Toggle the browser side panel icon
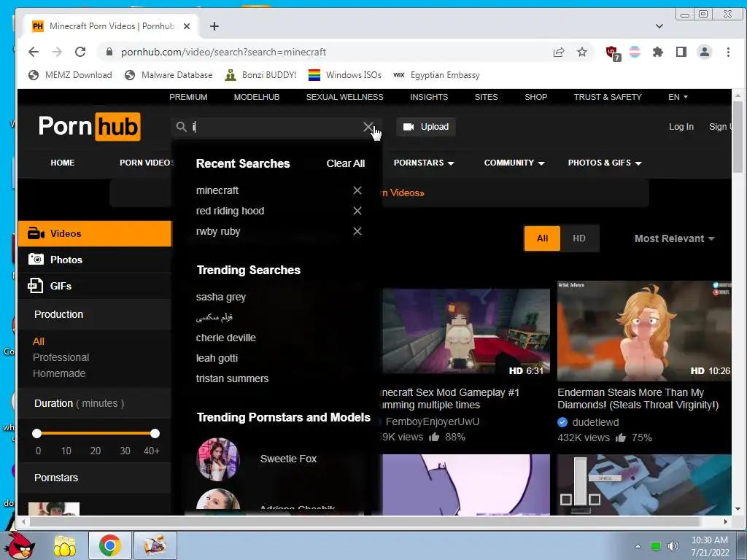The height and width of the screenshot is (560, 747). (681, 52)
